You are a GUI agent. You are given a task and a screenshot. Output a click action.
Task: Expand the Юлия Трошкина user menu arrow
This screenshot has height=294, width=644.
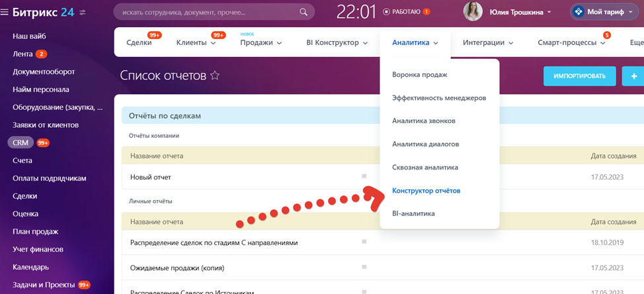(549, 13)
